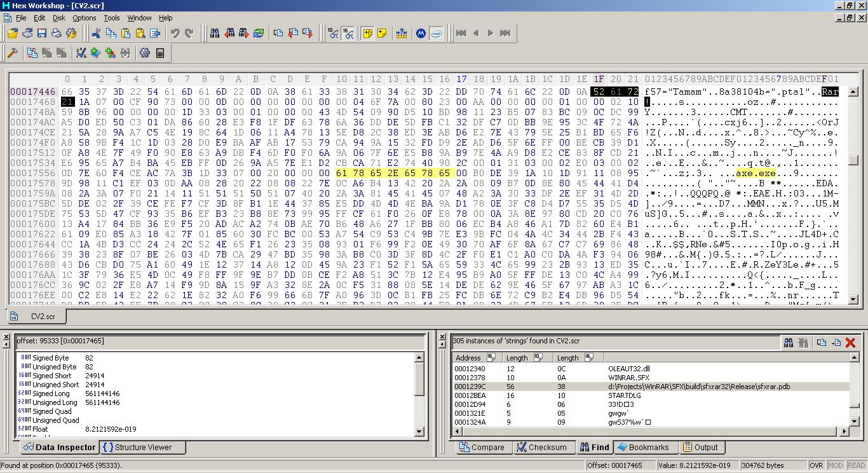This screenshot has height=473, width=868.
Task: Select the WINRAR.SFX result row
Action: click(x=651, y=378)
